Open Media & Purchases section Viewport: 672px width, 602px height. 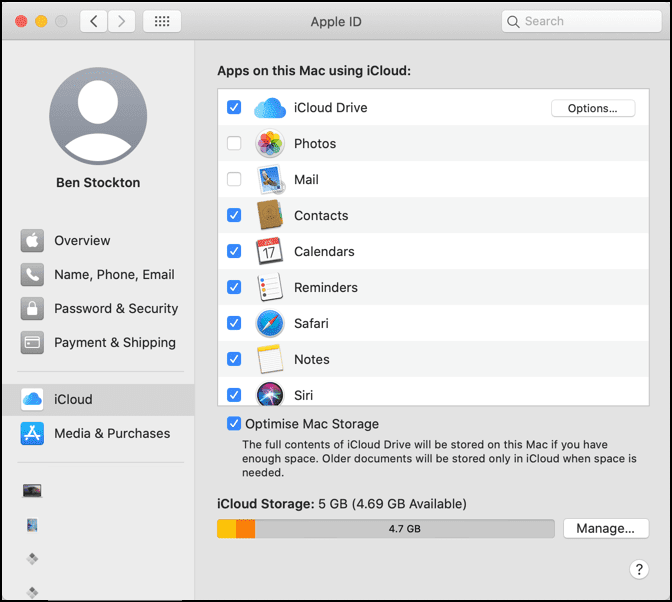click(x=98, y=433)
